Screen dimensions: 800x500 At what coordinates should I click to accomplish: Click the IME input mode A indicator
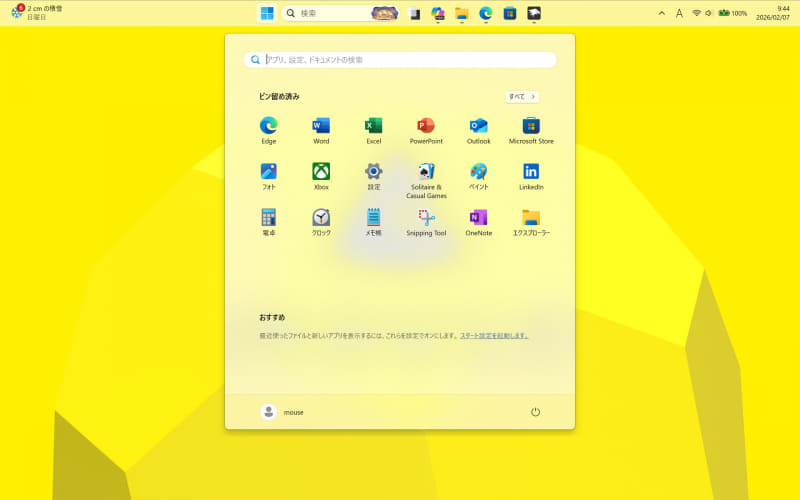coord(679,14)
